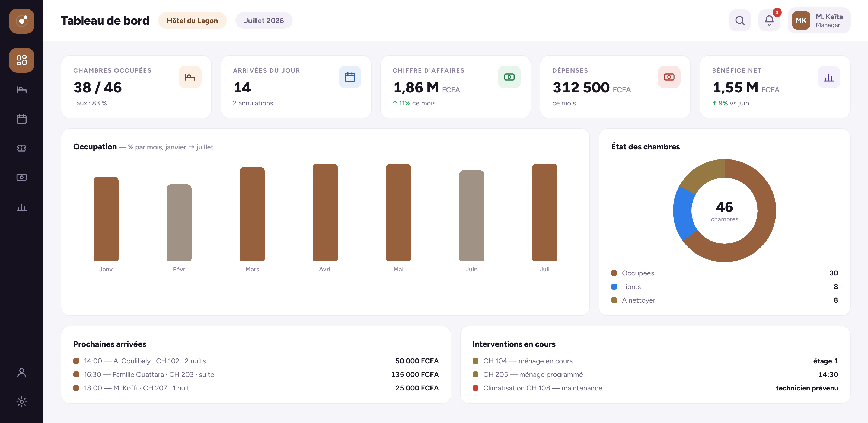Open the dashboard grid icon in sidebar
The width and height of the screenshot is (868, 423).
(22, 60)
